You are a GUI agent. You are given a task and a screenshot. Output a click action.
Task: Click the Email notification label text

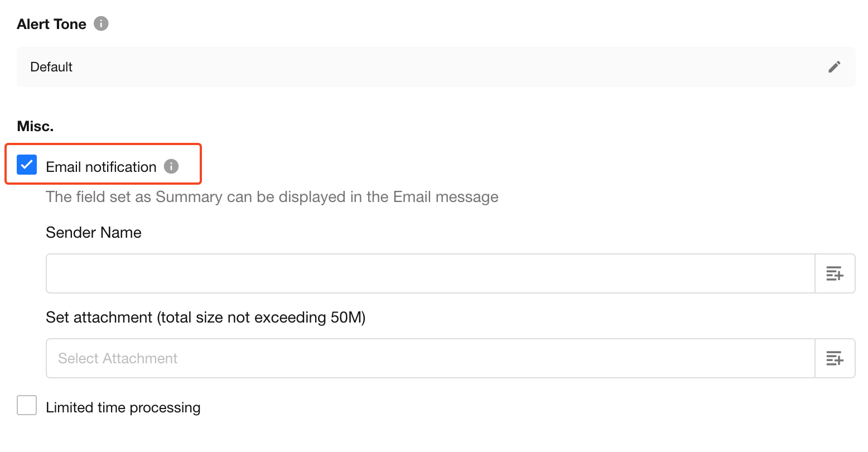point(101,167)
